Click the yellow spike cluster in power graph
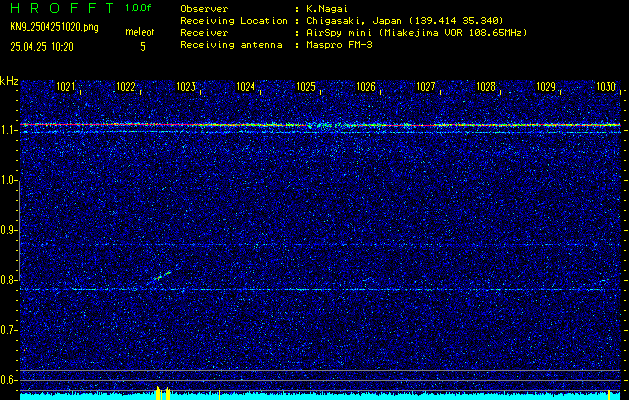The height and width of the screenshot is (400, 629). [163, 393]
